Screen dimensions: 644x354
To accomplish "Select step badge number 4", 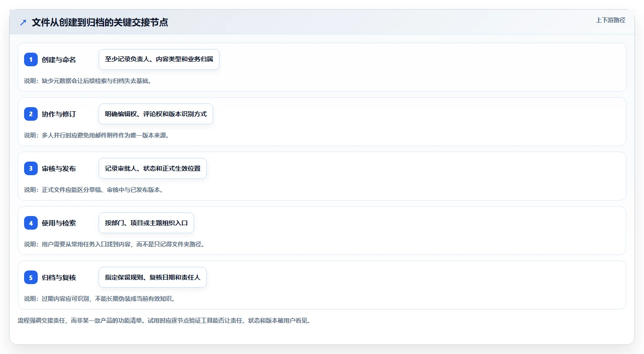I will (x=31, y=223).
